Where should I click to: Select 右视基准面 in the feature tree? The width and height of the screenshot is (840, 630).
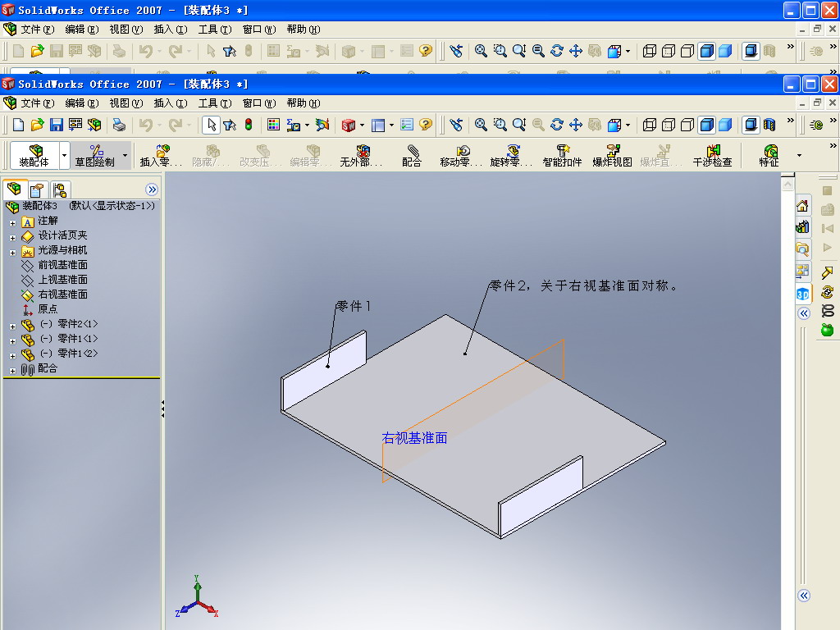(x=62, y=294)
